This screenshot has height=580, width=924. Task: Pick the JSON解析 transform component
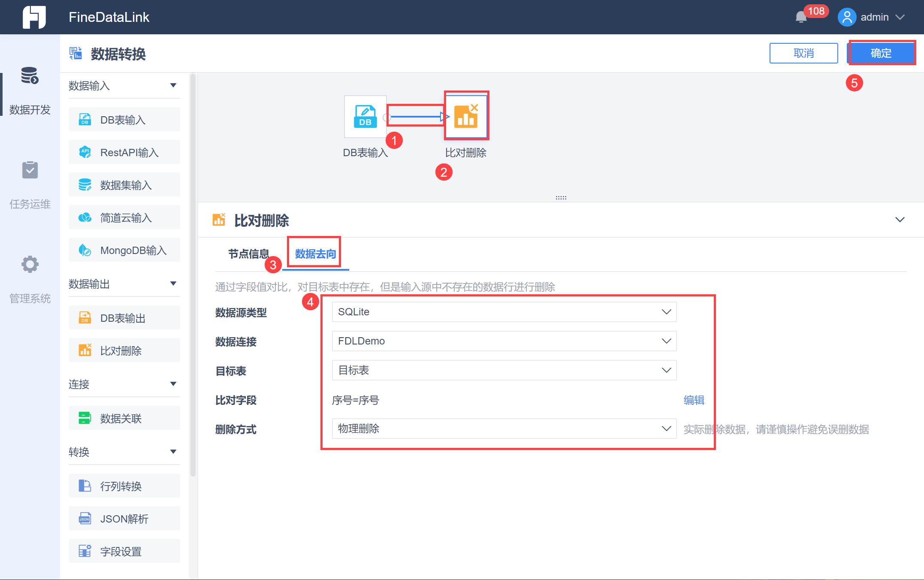click(124, 519)
